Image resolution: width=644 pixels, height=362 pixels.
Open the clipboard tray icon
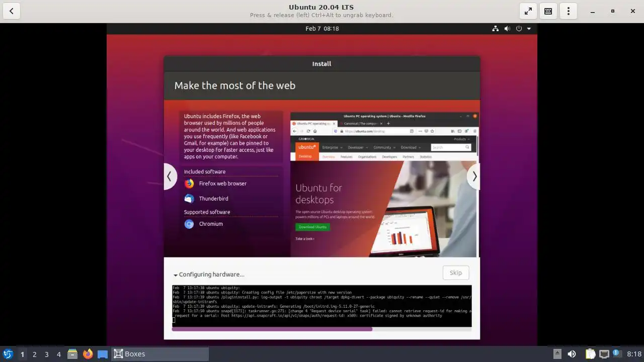590,354
